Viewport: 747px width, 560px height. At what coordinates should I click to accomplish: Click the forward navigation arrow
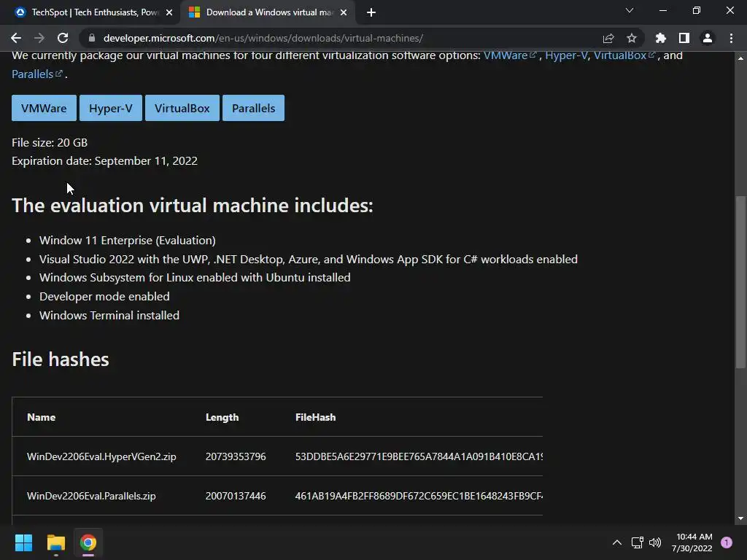39,38
